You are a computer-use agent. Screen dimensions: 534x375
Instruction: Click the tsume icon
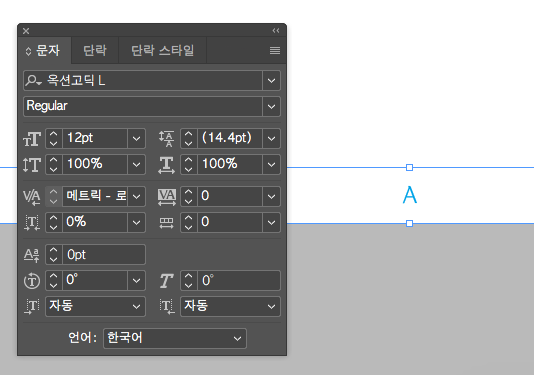pyautogui.click(x=32, y=223)
